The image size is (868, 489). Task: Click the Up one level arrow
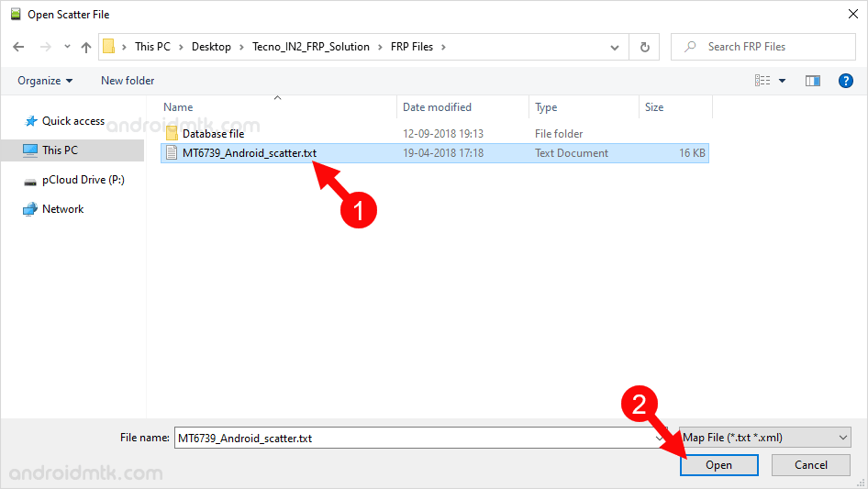pyautogui.click(x=86, y=47)
